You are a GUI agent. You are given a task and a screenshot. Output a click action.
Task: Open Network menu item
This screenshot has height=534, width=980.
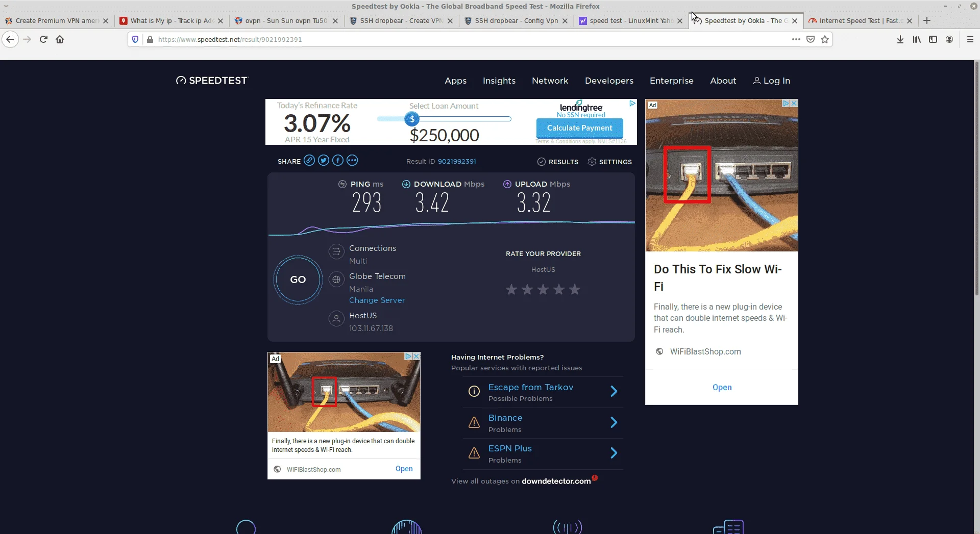point(550,81)
